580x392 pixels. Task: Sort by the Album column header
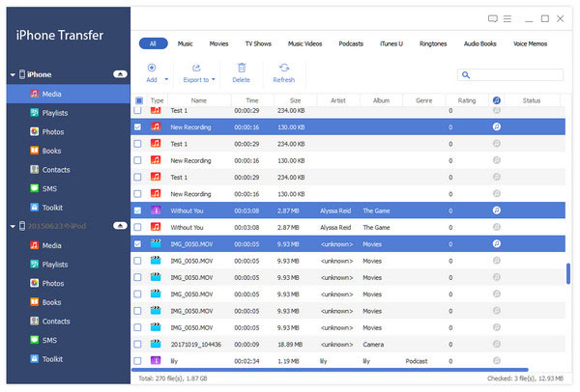[381, 100]
